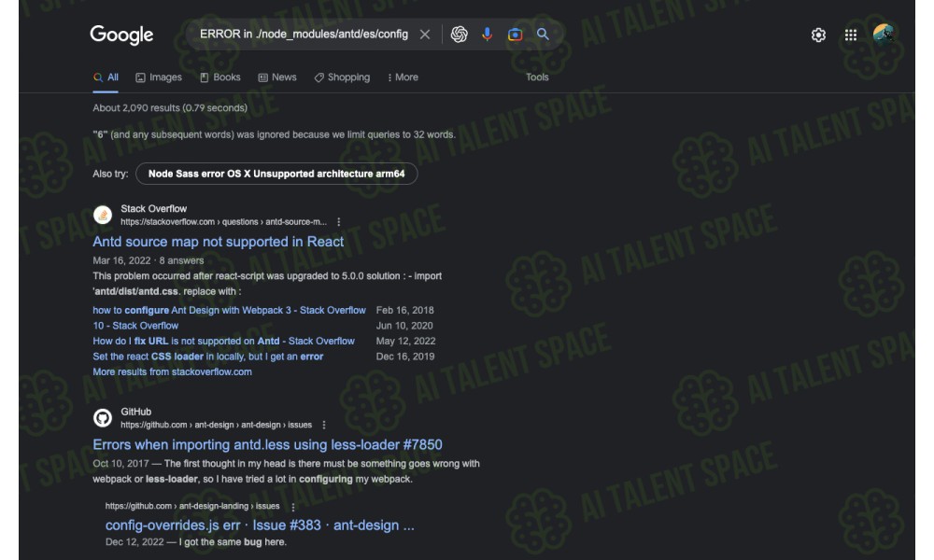Click github.com ant-design-landing issues breadcrumb

[x=192, y=507]
